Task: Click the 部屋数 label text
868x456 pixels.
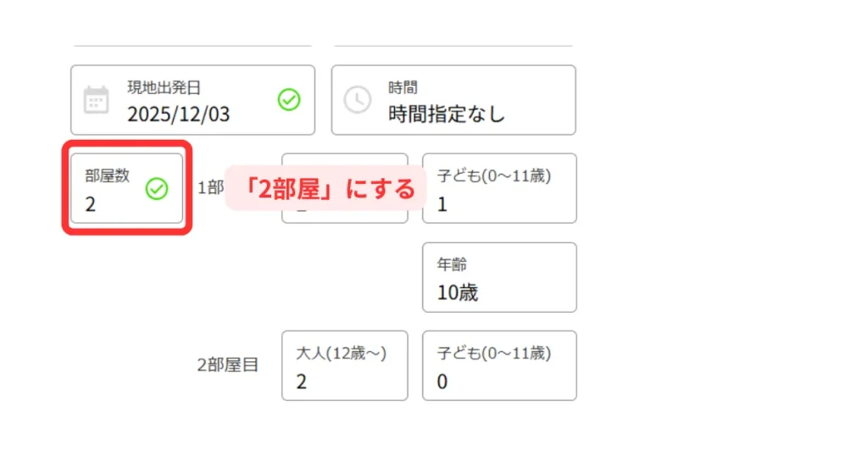Action: pyautogui.click(x=108, y=175)
